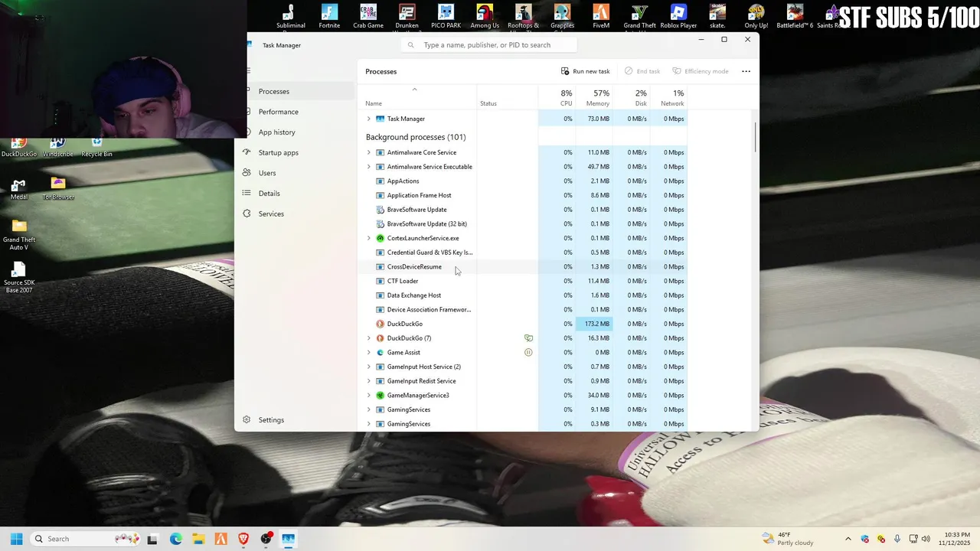Select the Tor Browser desktop icon
Screen dimensions: 980x551
coord(58,190)
